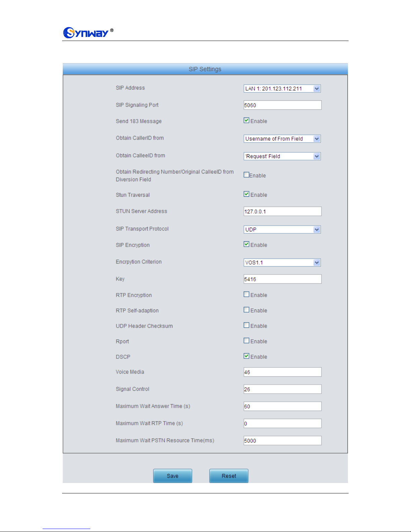The height and width of the screenshot is (532, 411).
Task: Click the Encrpytion Criterion label
Action: pos(139,262)
